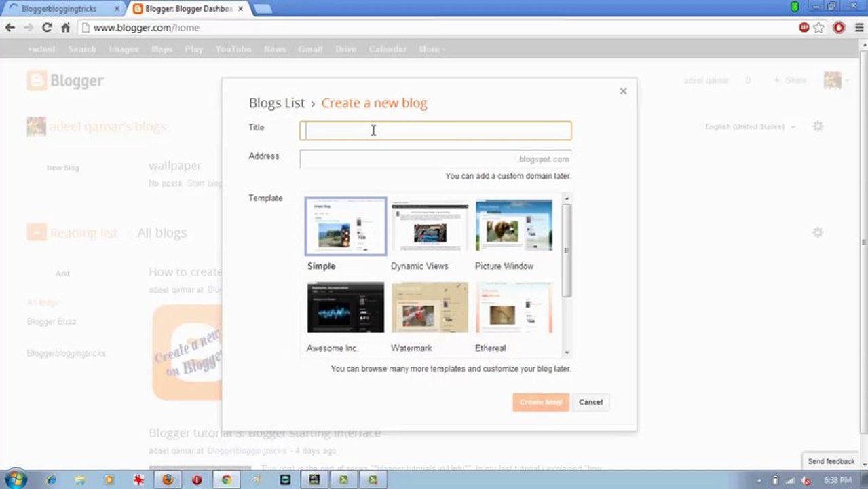Click Send feedback at bottom right
Screen dimensions: 868x489
pyautogui.click(x=831, y=461)
